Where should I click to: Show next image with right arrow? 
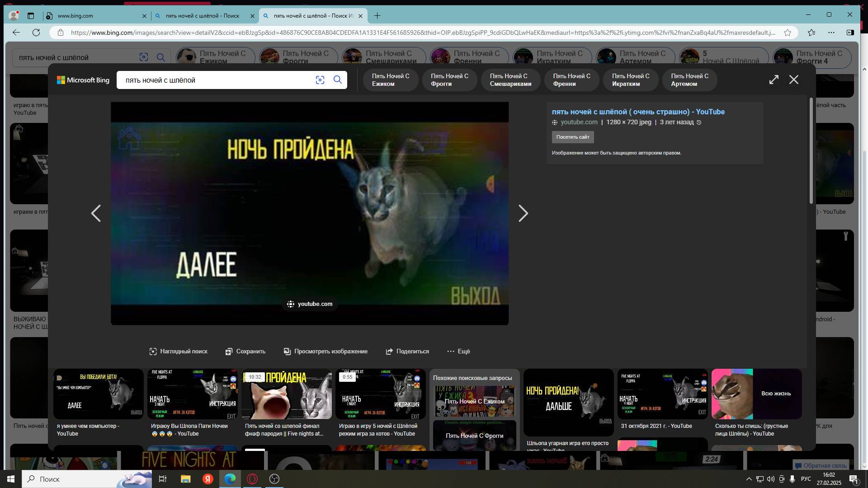pyautogui.click(x=523, y=213)
